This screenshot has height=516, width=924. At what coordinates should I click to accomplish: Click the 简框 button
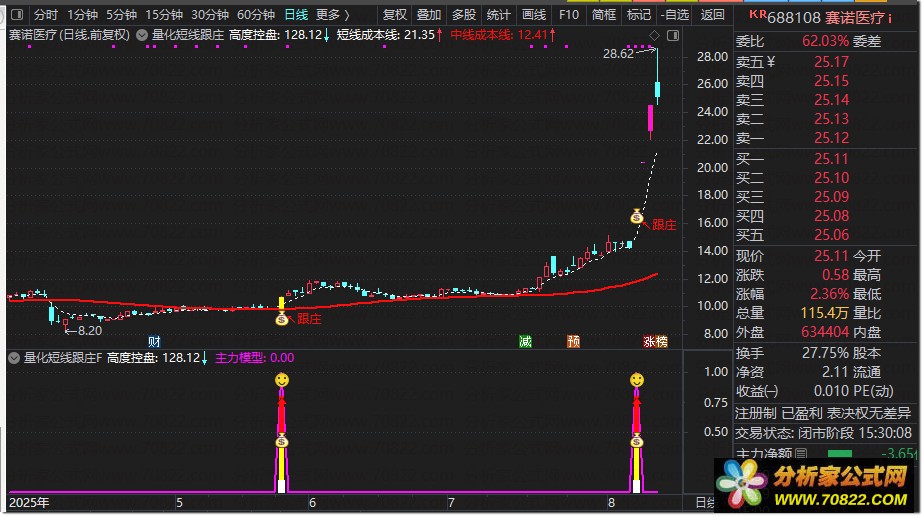(604, 15)
